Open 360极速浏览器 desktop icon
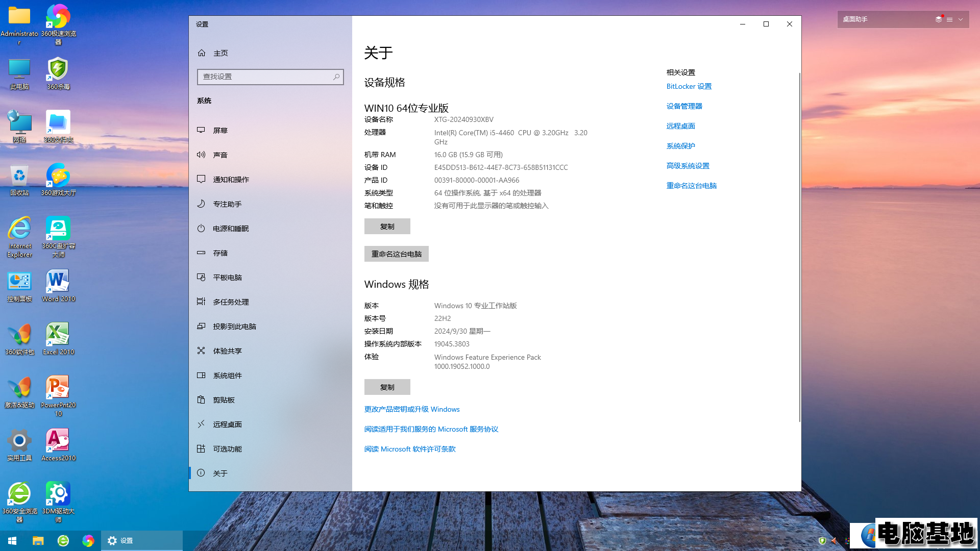Viewport: 980px width, 551px height. tap(58, 24)
